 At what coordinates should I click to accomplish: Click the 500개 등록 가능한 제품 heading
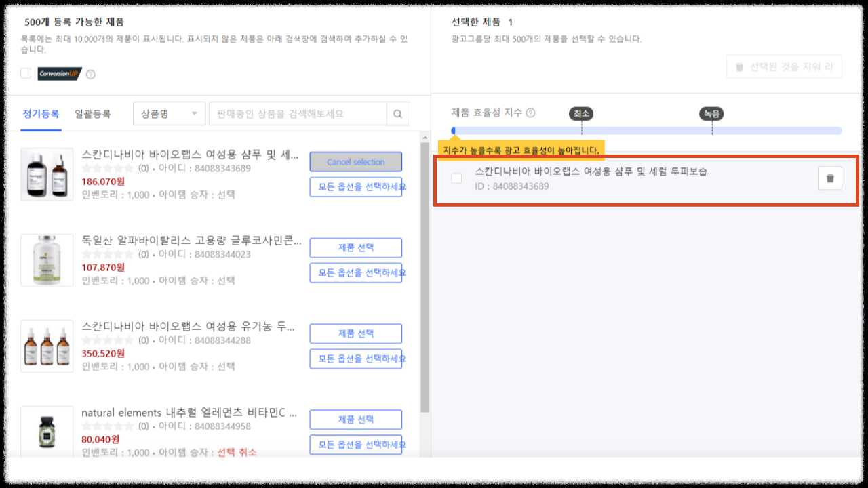point(75,22)
